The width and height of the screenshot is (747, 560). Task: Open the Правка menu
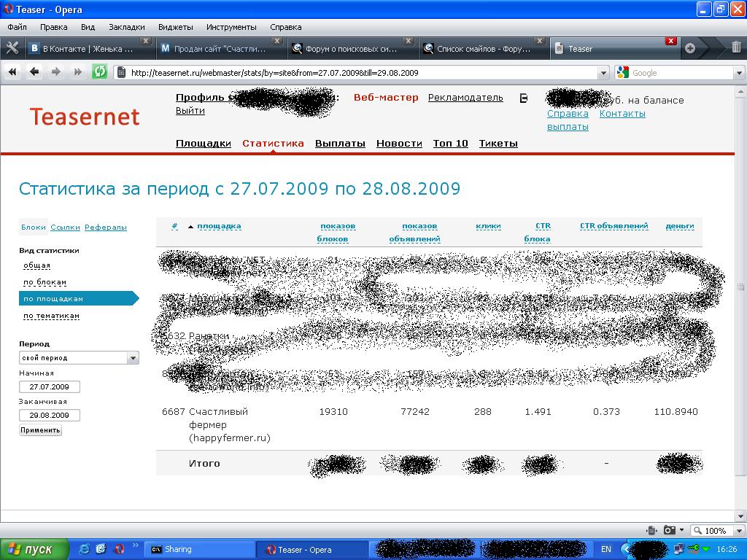[53, 27]
